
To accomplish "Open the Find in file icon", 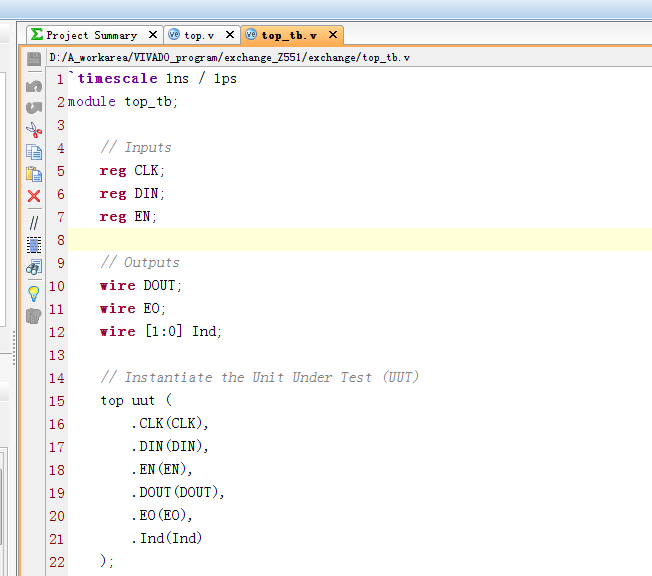I will [34, 267].
